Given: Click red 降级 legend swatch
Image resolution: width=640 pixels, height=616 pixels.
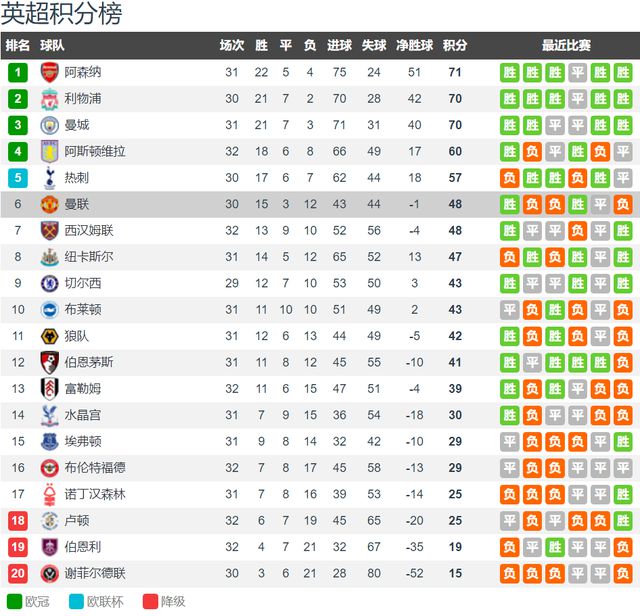Looking at the screenshot, I should [x=150, y=601].
